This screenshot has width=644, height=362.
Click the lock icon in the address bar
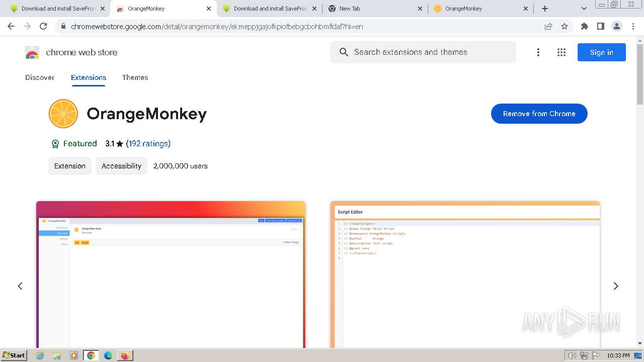(63, 27)
